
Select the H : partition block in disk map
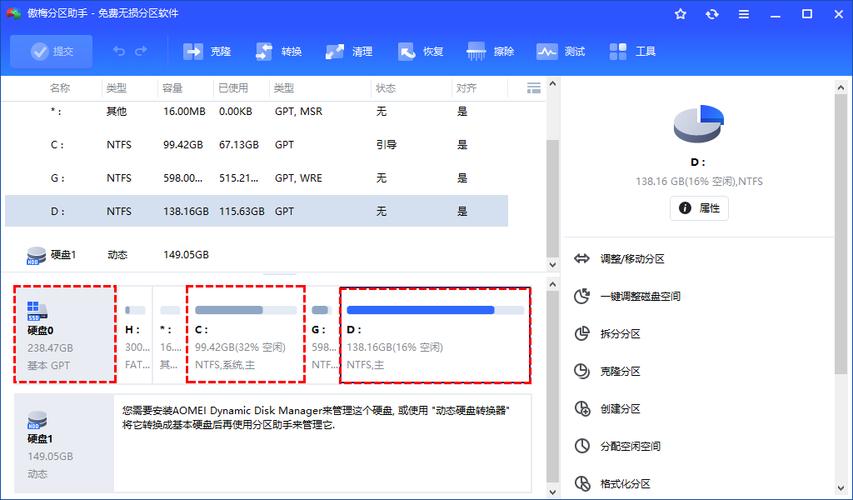pos(135,334)
